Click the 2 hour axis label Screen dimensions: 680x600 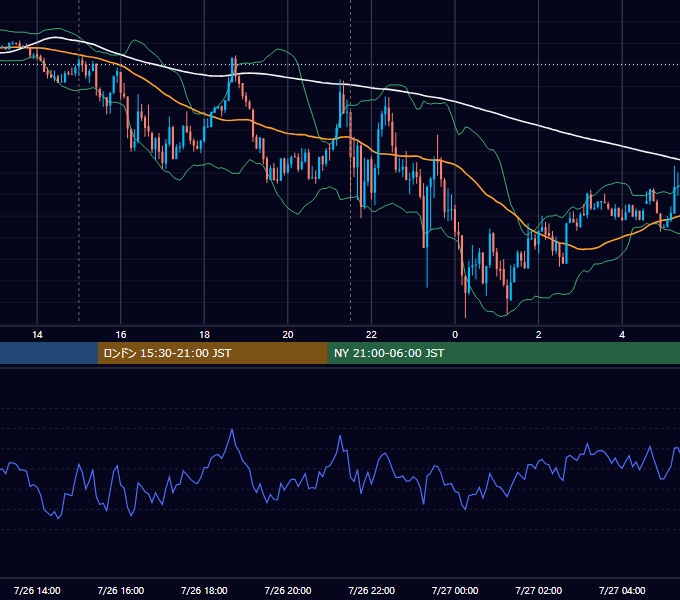(x=538, y=335)
